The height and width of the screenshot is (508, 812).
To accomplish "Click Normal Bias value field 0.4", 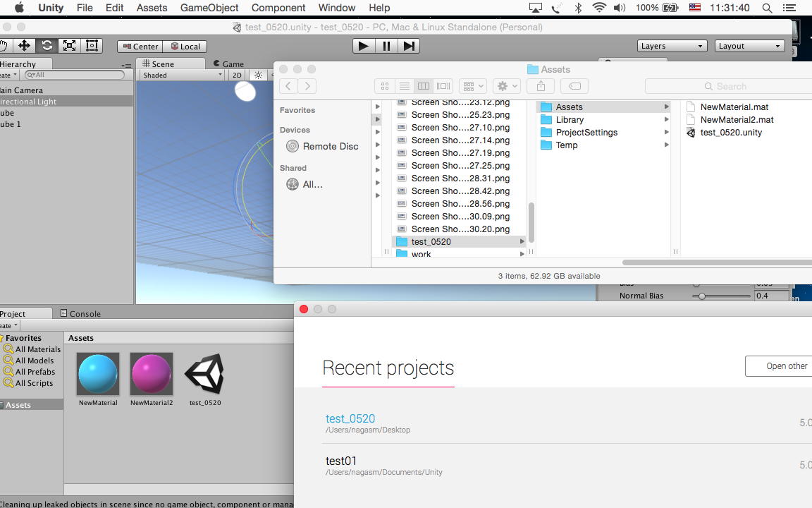I will (x=771, y=296).
